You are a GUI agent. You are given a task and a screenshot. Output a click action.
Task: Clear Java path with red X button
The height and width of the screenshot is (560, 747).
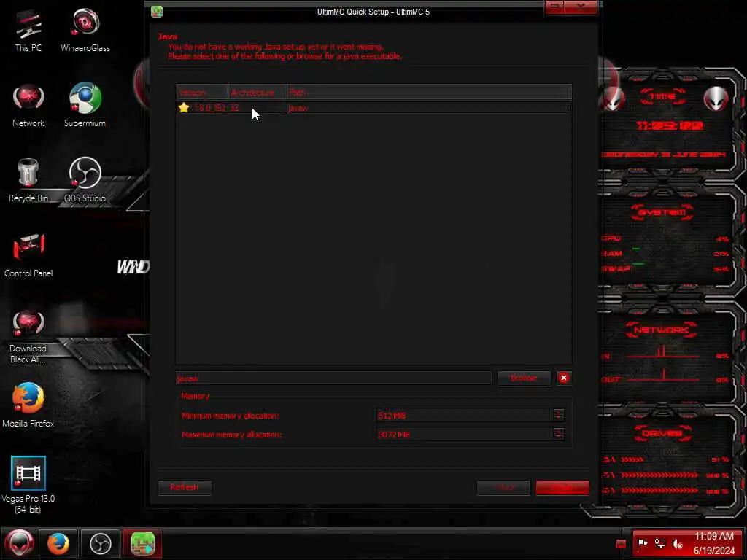[x=564, y=378]
